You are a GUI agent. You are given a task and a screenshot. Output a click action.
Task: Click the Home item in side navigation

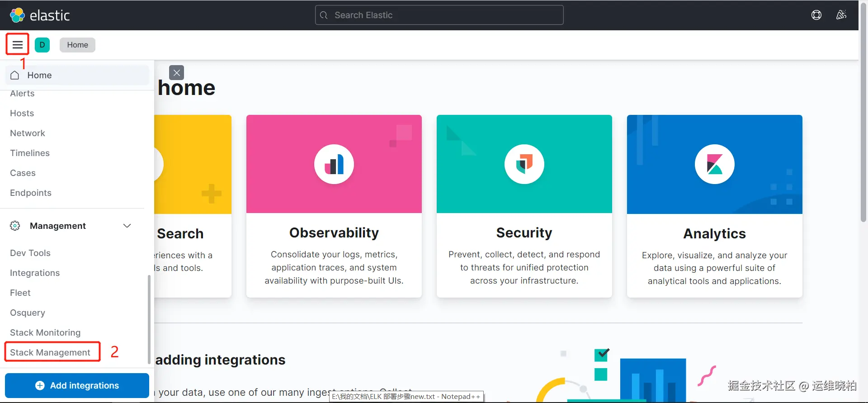click(77, 75)
